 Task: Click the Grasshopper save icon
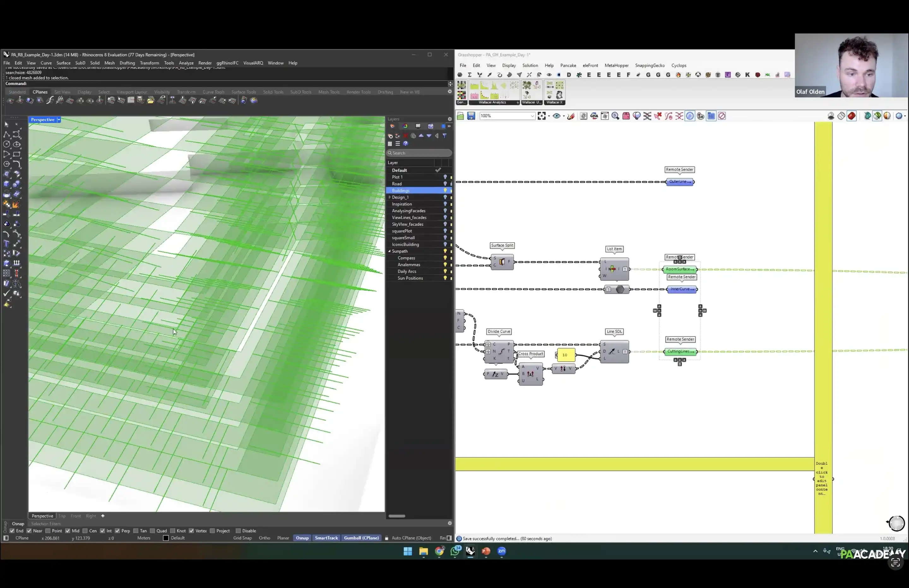pyautogui.click(x=471, y=116)
